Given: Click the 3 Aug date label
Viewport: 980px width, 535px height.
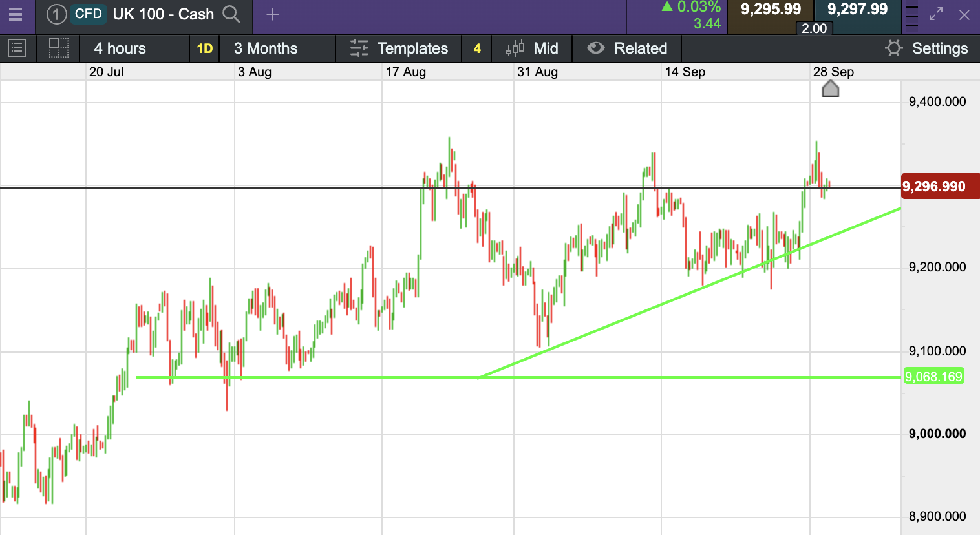Looking at the screenshot, I should [255, 72].
